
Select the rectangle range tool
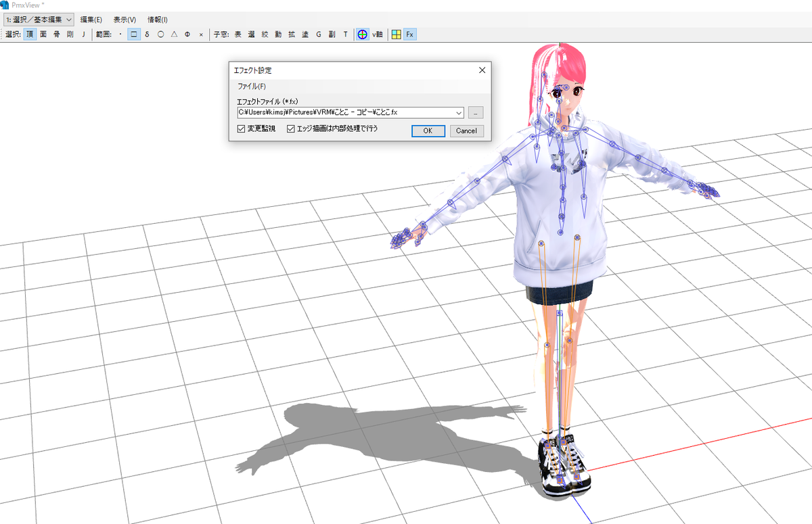click(x=134, y=34)
